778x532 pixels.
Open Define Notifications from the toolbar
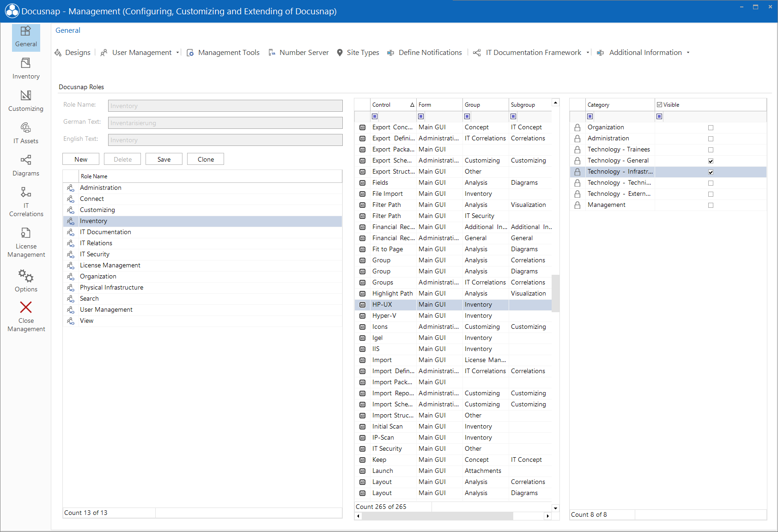(x=425, y=53)
